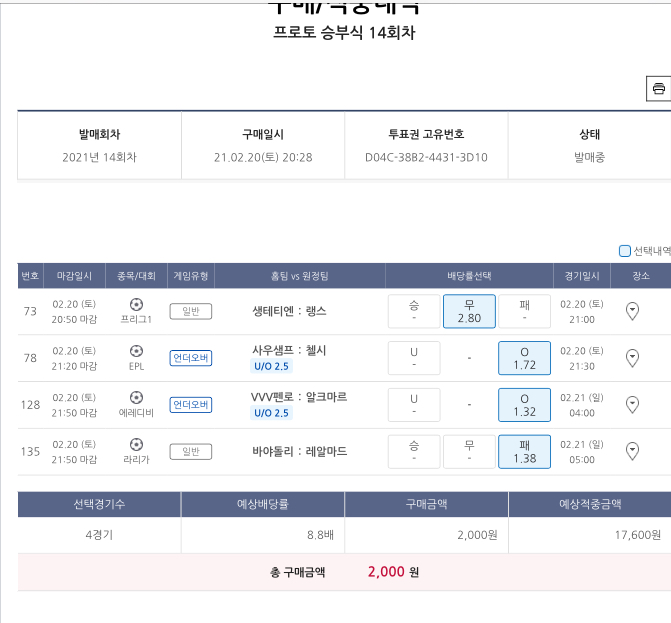Select 무 2.80 odds for match 73
The image size is (671, 623).
tap(469, 311)
